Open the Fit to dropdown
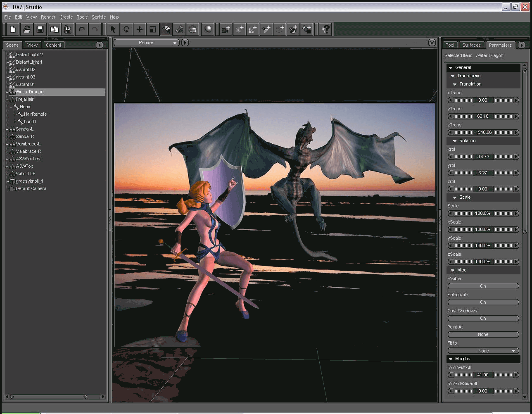 click(483, 350)
